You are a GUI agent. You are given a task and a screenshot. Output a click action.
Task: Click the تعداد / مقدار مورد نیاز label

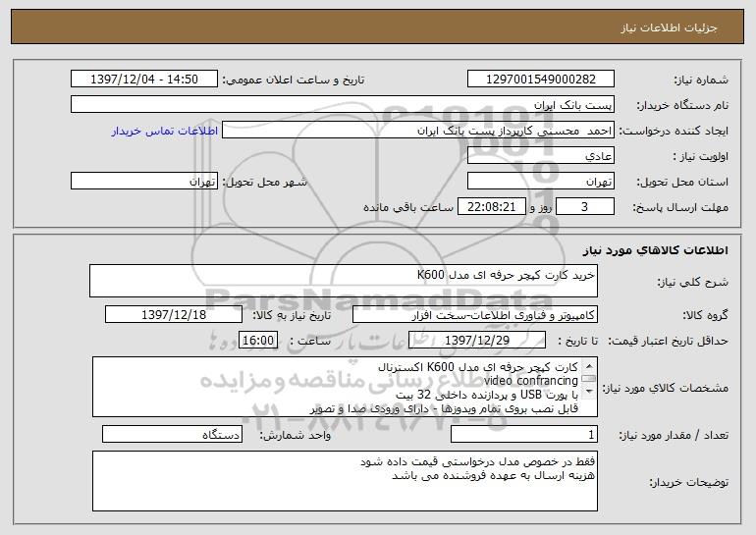674,435
